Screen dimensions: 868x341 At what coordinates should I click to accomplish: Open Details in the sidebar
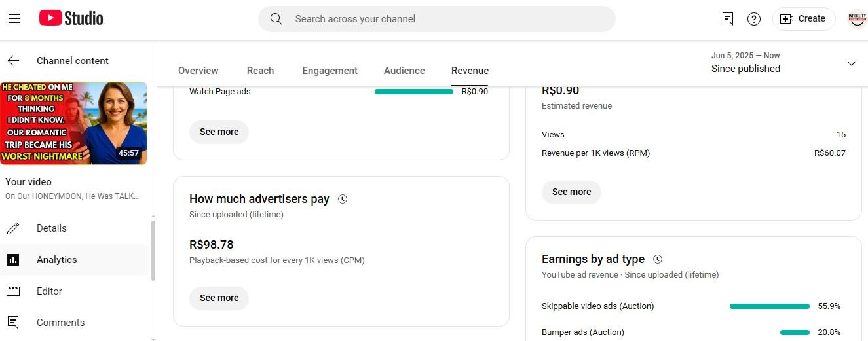coord(51,228)
